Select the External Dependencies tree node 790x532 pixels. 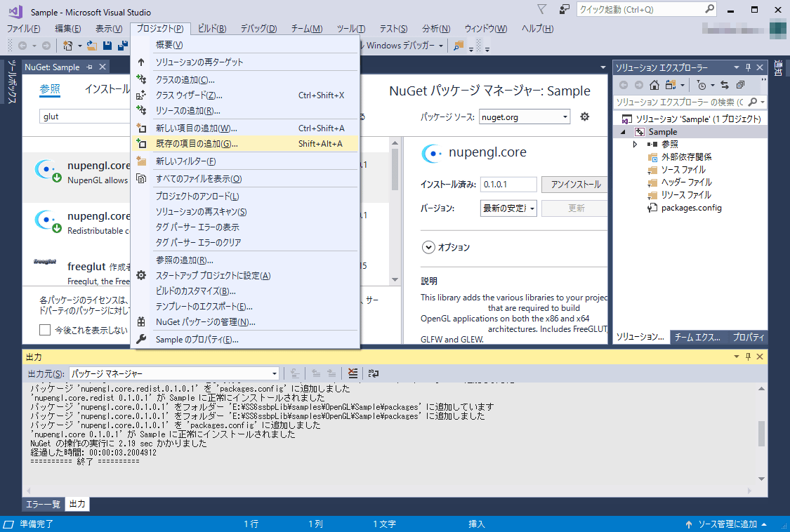click(685, 157)
